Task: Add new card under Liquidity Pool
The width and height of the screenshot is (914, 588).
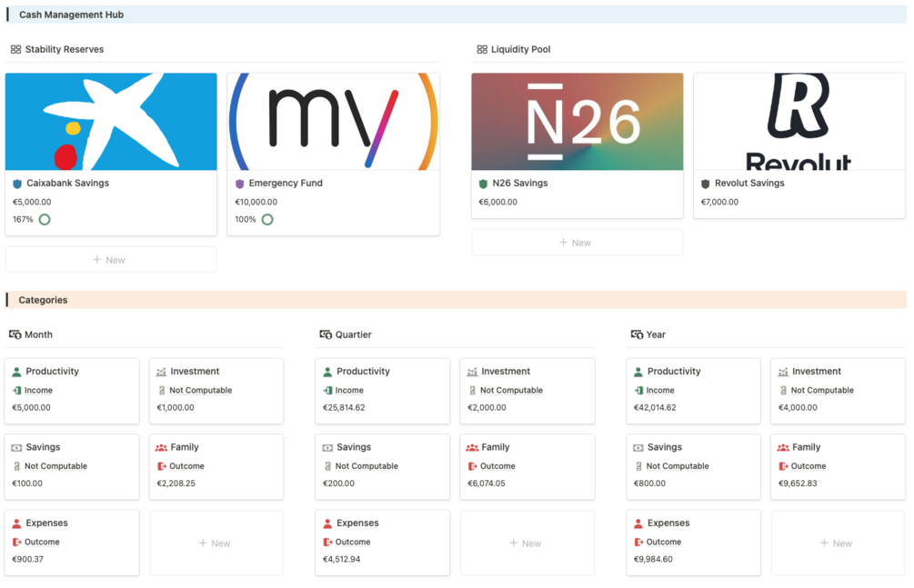Action: click(x=577, y=243)
